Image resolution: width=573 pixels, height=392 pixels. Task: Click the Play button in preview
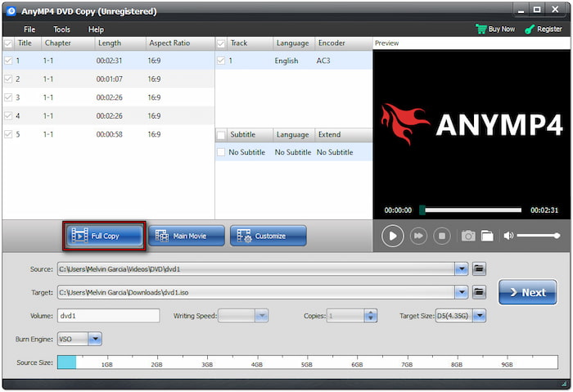pos(393,236)
